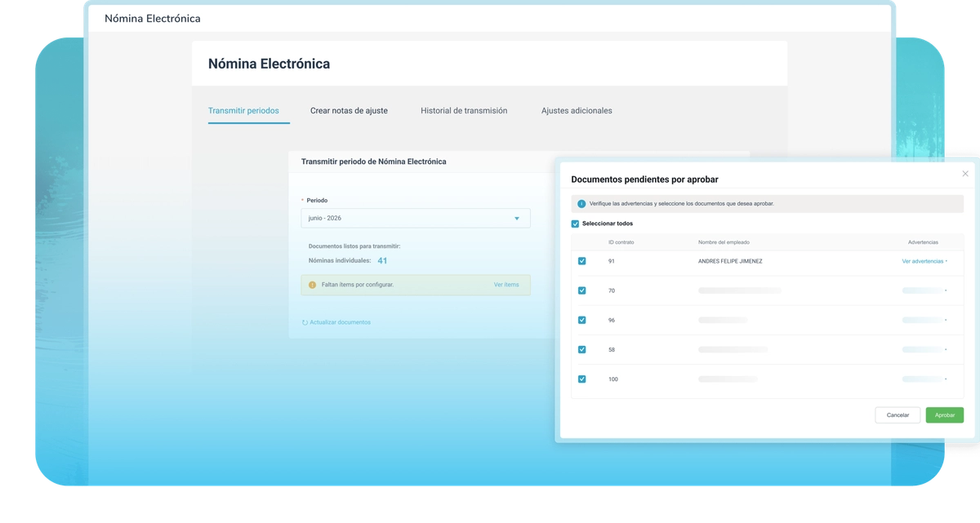Expand Ver advertencias for Andres Felipe Jimenez
The height and width of the screenshot is (523, 980).
click(x=924, y=261)
